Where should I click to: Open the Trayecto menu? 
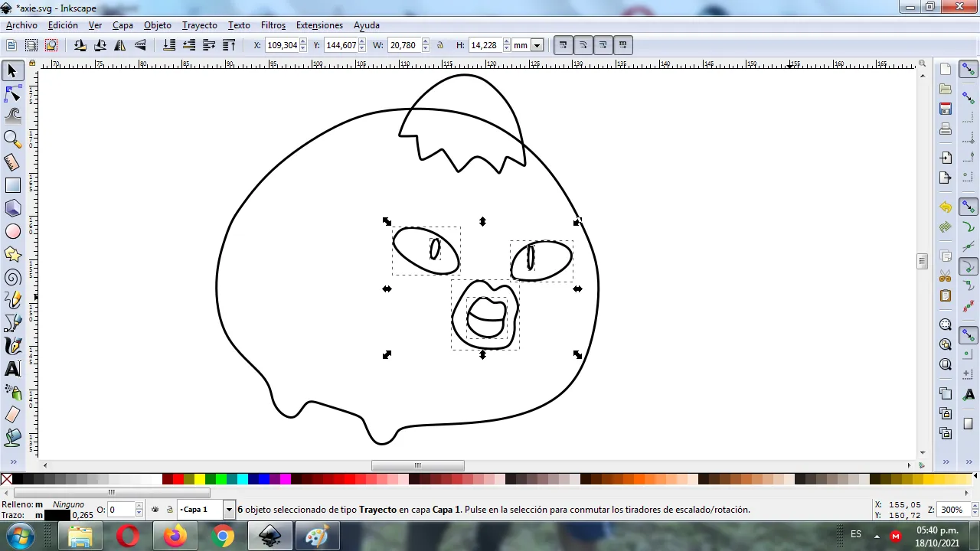199,25
